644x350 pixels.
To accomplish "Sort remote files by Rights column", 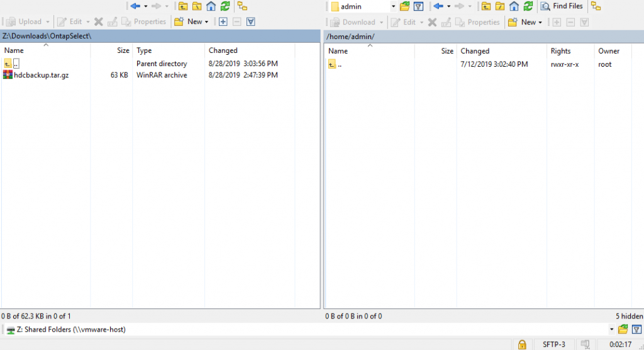I will click(570, 51).
